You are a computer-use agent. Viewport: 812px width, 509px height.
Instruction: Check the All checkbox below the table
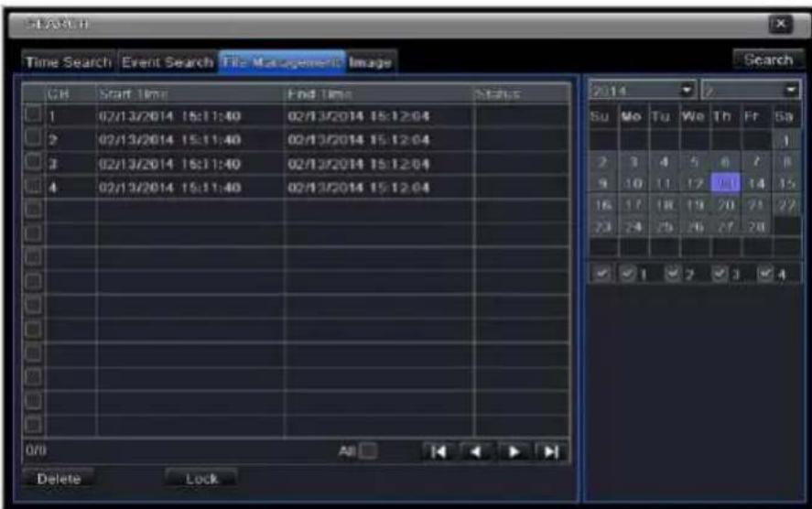pos(368,451)
